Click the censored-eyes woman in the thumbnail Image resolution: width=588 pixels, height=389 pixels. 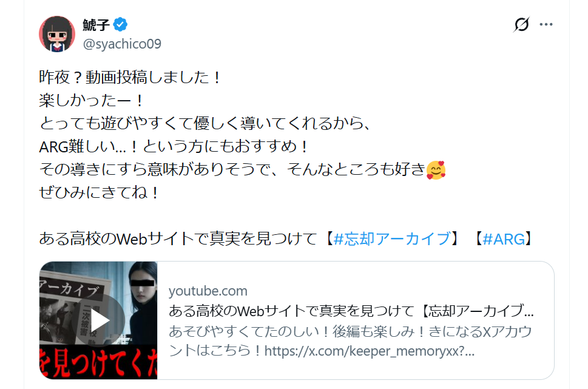143,304
